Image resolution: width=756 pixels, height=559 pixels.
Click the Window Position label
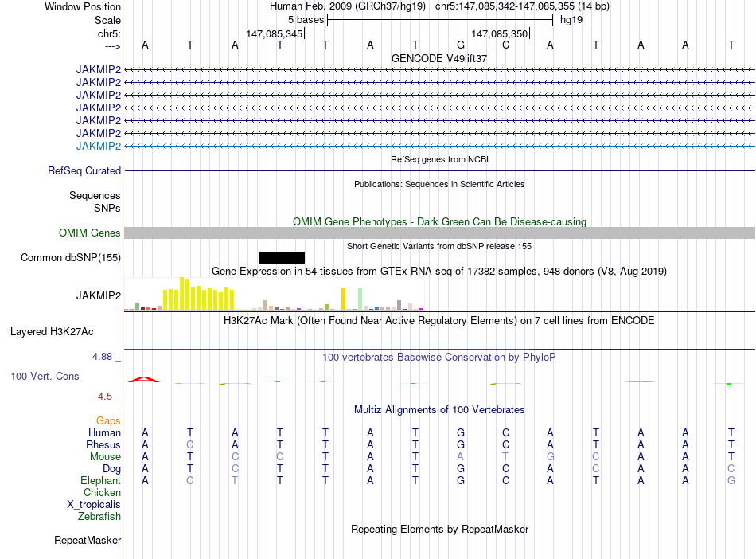click(83, 6)
